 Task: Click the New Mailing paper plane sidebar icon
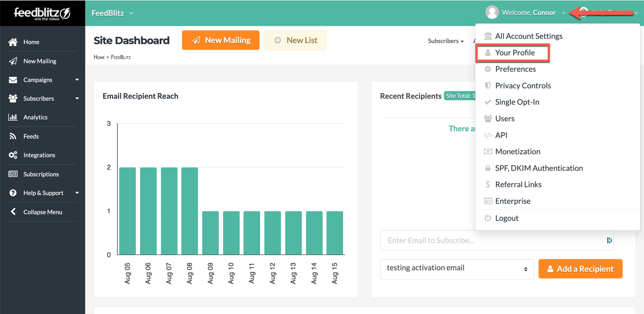13,61
